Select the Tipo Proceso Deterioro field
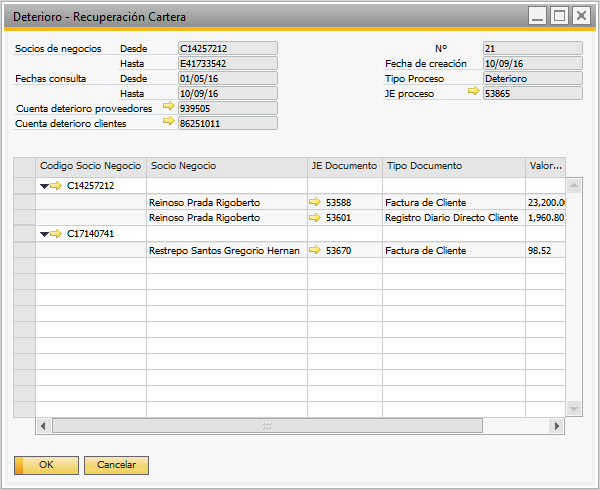Screen dimensions: 600x490 pyautogui.click(x=531, y=78)
